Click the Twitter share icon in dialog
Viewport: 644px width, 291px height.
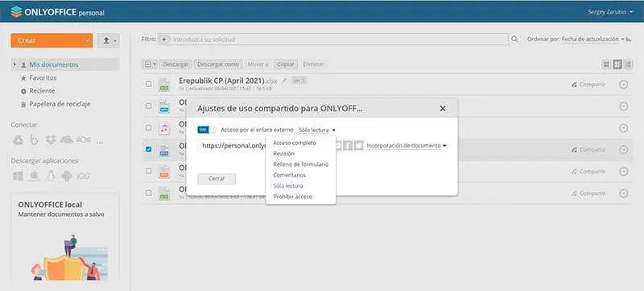coord(358,145)
